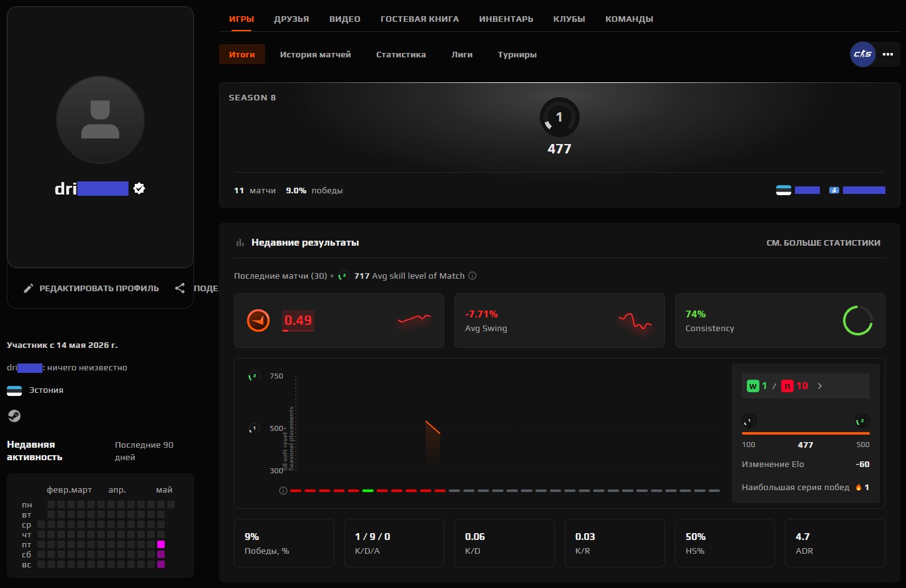Screen dimensions: 906x588
Task: Click the bar chart icon beside Недавние результаты
Action: tap(240, 243)
